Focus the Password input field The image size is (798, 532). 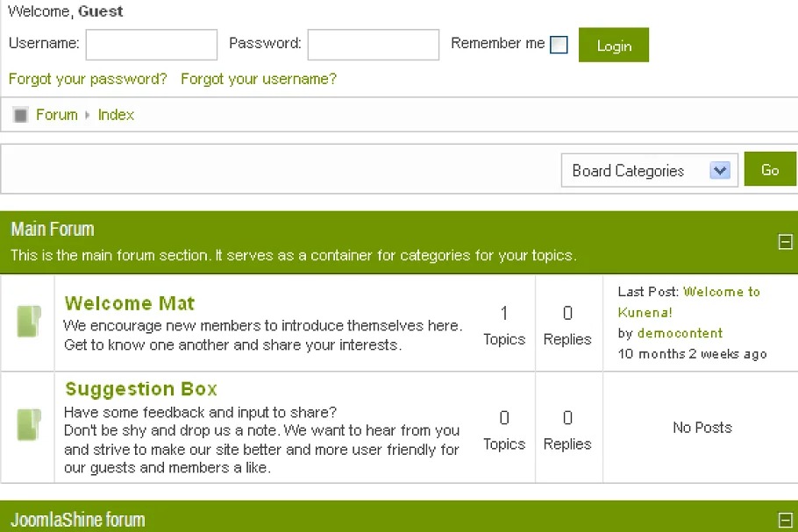coord(373,45)
